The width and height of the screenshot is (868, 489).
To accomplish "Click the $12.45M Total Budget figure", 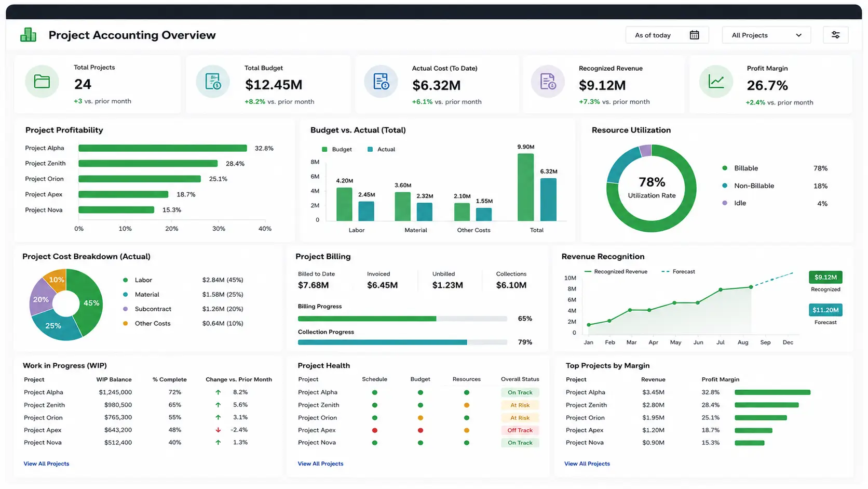I will (274, 85).
